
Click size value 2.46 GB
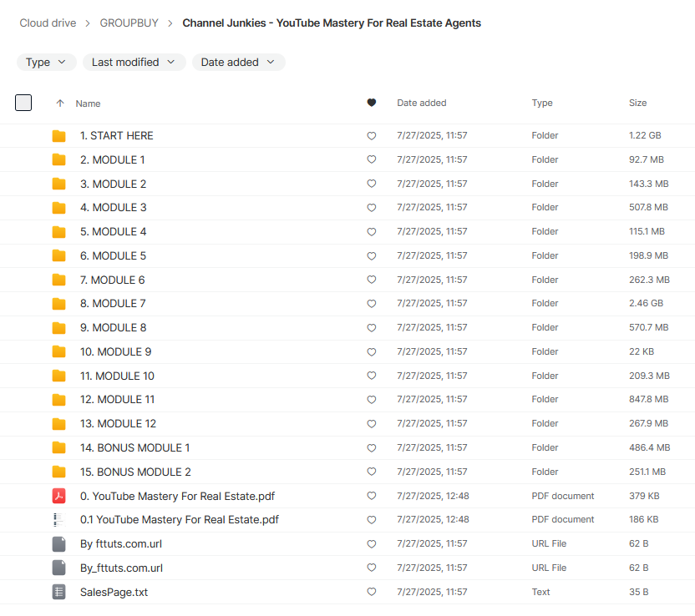point(646,303)
